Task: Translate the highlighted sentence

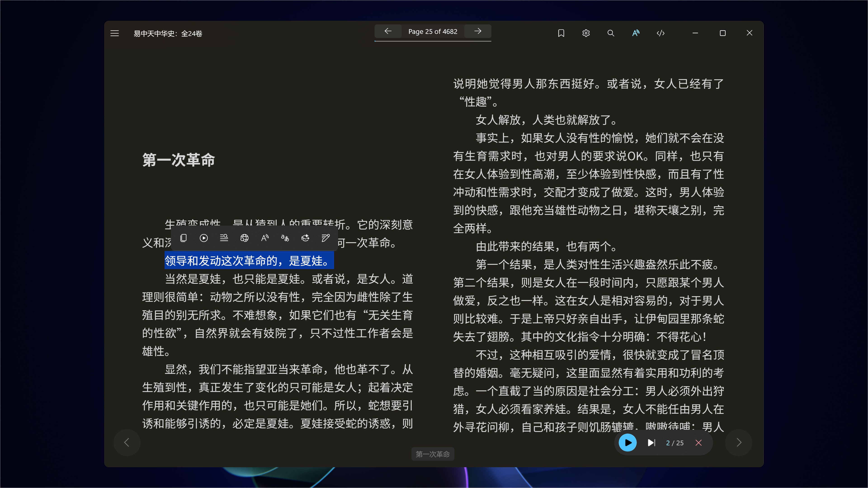Action: (285, 238)
